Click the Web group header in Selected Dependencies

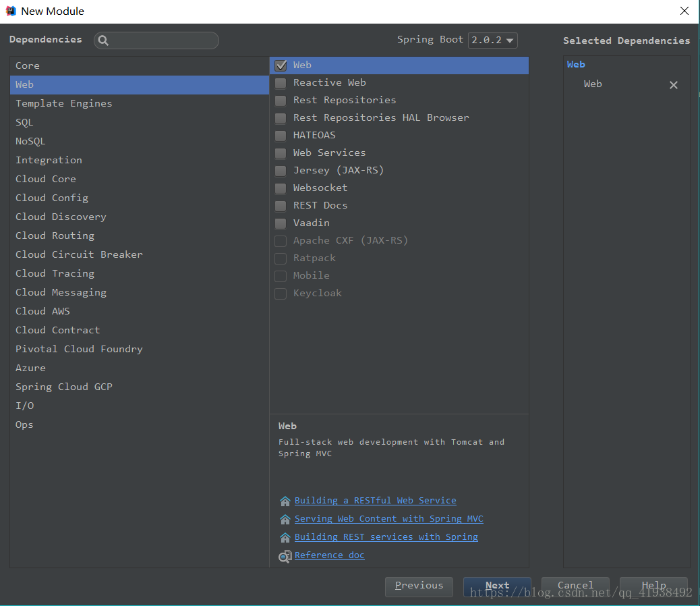pyautogui.click(x=576, y=65)
